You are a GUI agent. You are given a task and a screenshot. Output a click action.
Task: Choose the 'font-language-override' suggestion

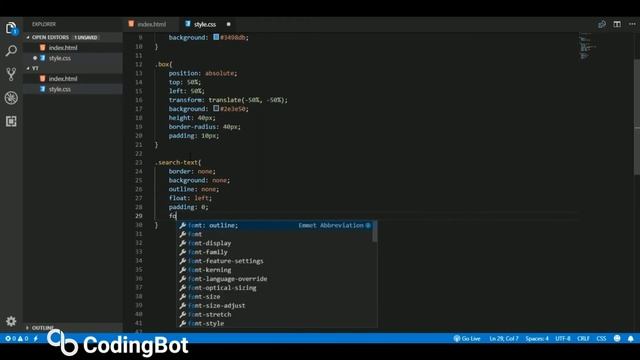tap(275, 279)
